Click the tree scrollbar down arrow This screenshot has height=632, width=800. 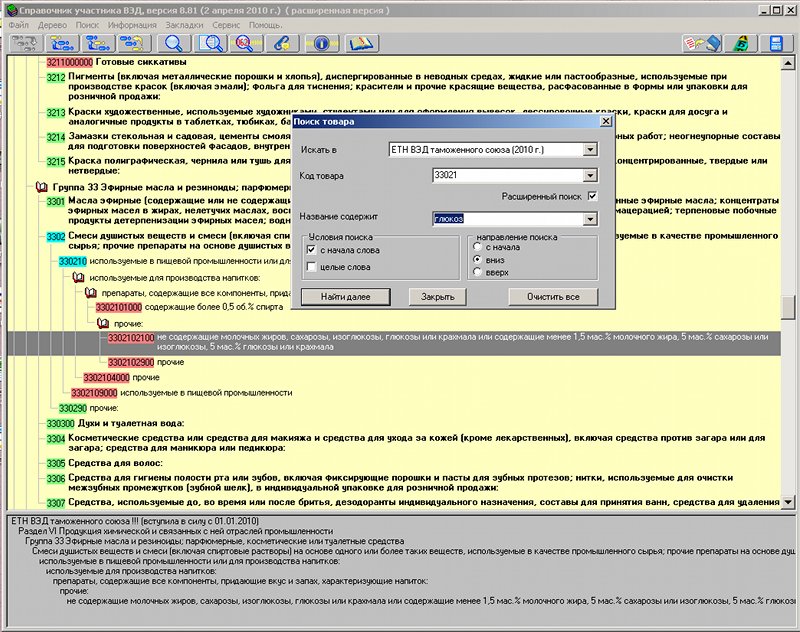[x=788, y=502]
